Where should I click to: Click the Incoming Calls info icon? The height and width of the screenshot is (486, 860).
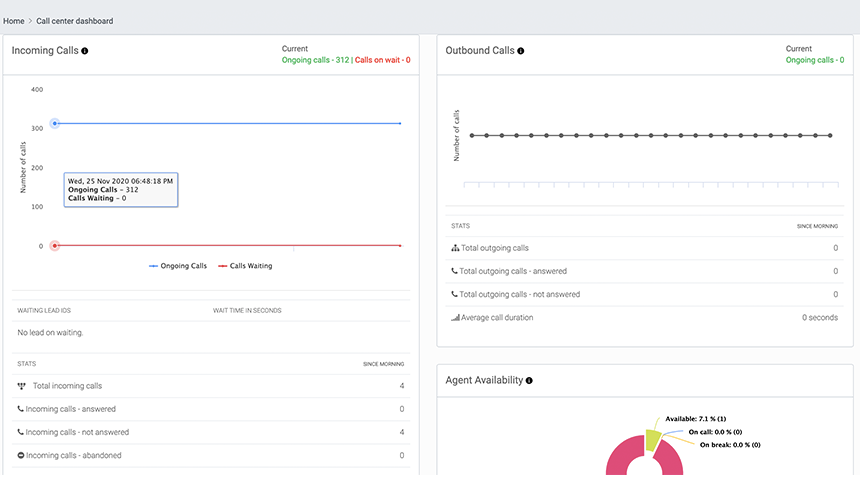click(x=85, y=51)
